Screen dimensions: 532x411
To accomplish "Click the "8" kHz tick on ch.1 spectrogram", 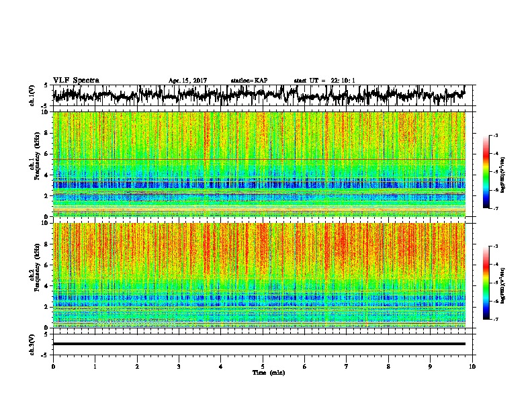I will point(47,133).
